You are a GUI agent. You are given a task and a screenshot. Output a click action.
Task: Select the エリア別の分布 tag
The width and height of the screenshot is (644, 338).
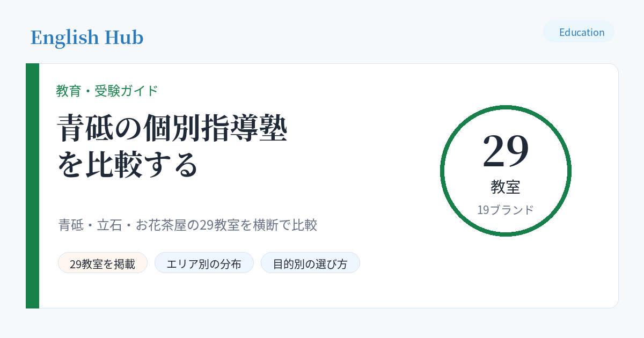204,263
